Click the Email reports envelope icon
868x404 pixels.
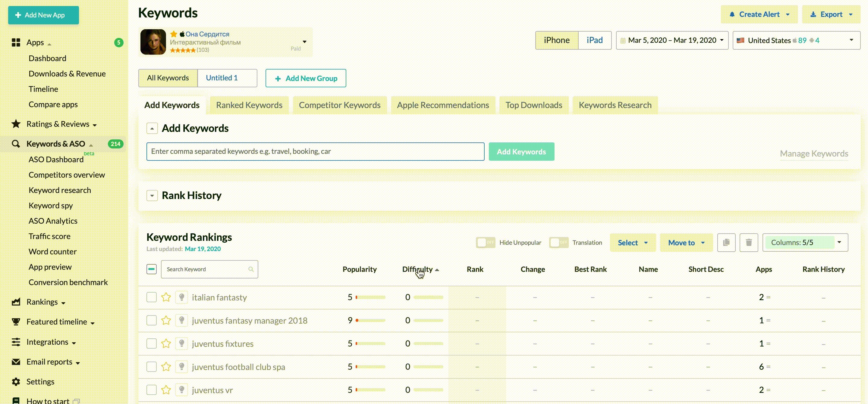(16, 362)
